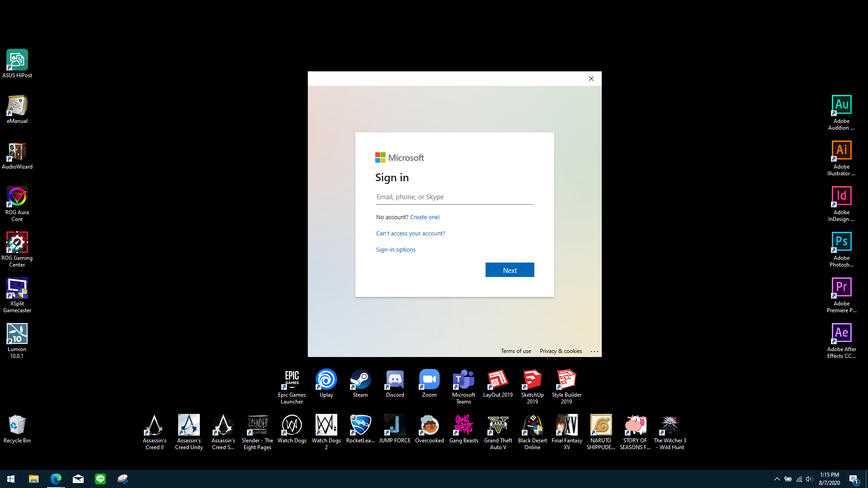Launch Grand Theft Auto V
Image resolution: width=868 pixels, height=488 pixels.
point(498,432)
